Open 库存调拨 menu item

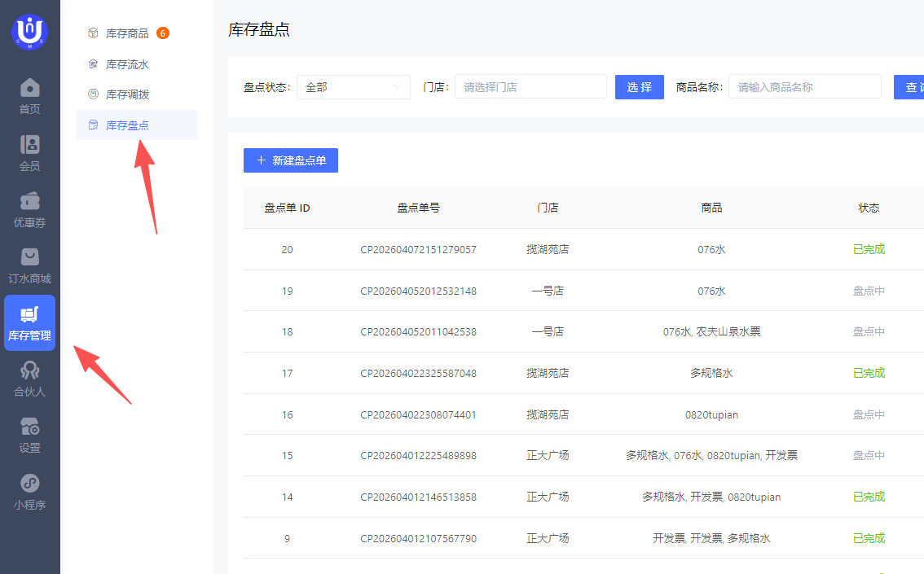[x=127, y=94]
